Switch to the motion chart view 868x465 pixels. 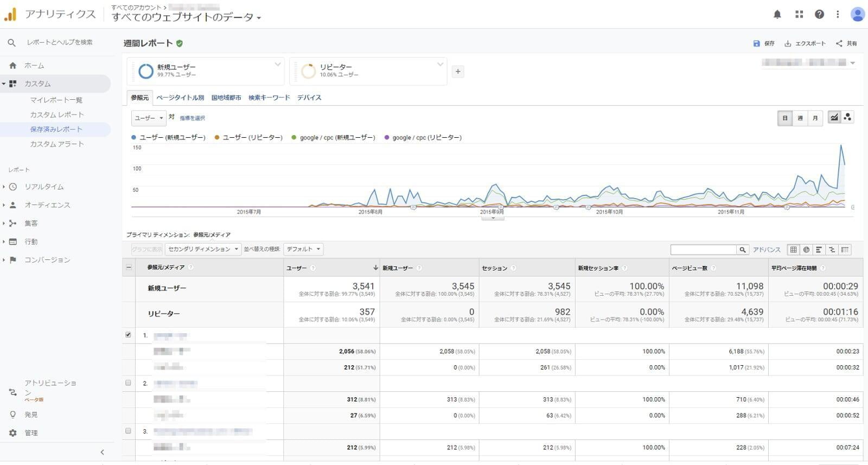pos(847,117)
